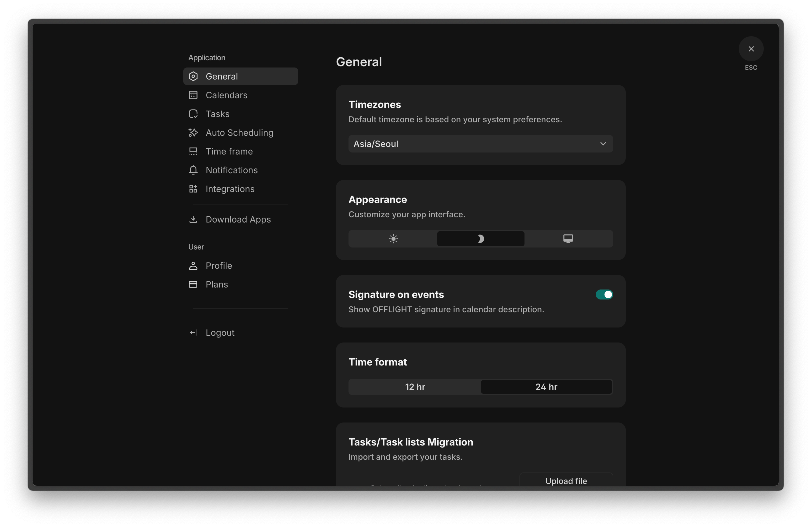Open the Download Apps page
The width and height of the screenshot is (812, 528).
[241, 219]
